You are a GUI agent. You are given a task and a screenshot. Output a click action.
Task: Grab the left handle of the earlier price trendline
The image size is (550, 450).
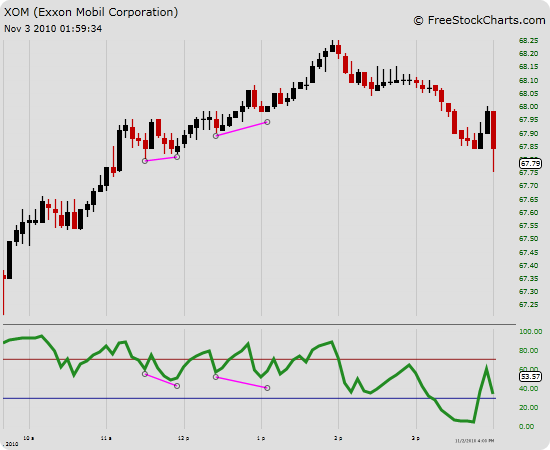point(145,161)
